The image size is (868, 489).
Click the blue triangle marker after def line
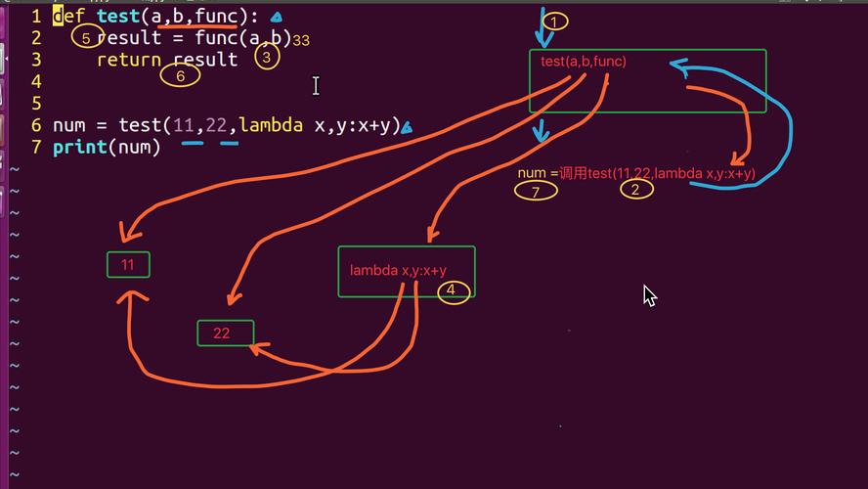[x=276, y=18]
